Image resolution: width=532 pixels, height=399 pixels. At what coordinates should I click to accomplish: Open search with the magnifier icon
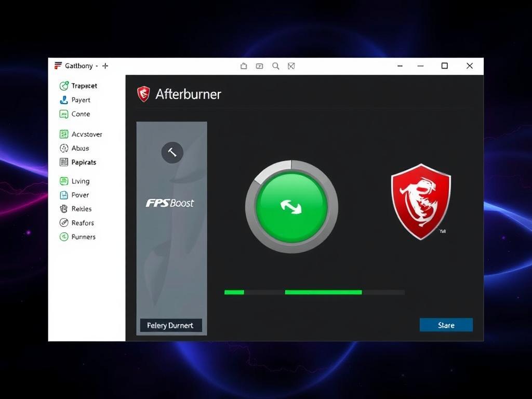click(276, 66)
